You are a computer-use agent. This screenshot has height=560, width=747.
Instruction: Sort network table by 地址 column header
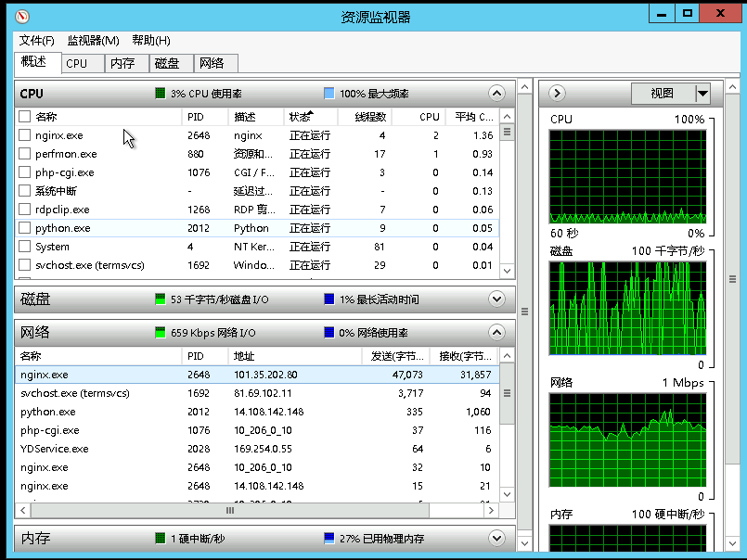pyautogui.click(x=295, y=356)
